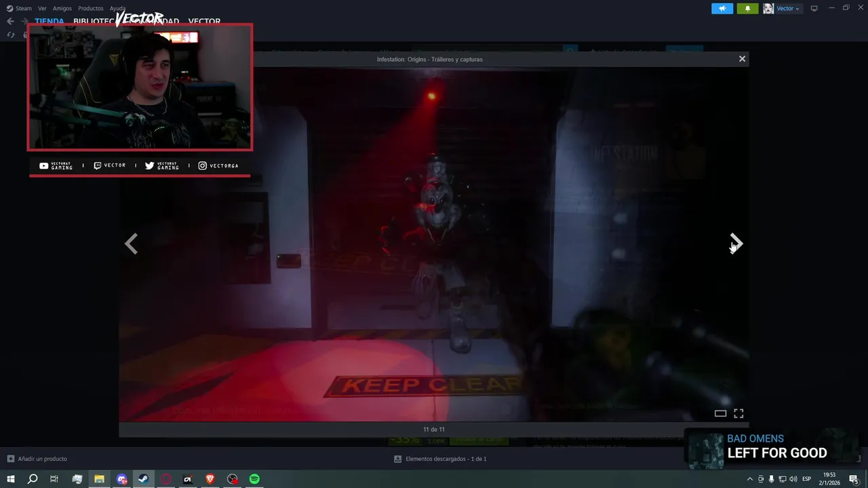Open Windows search magnifier
The height and width of the screenshot is (488, 868).
(33, 479)
